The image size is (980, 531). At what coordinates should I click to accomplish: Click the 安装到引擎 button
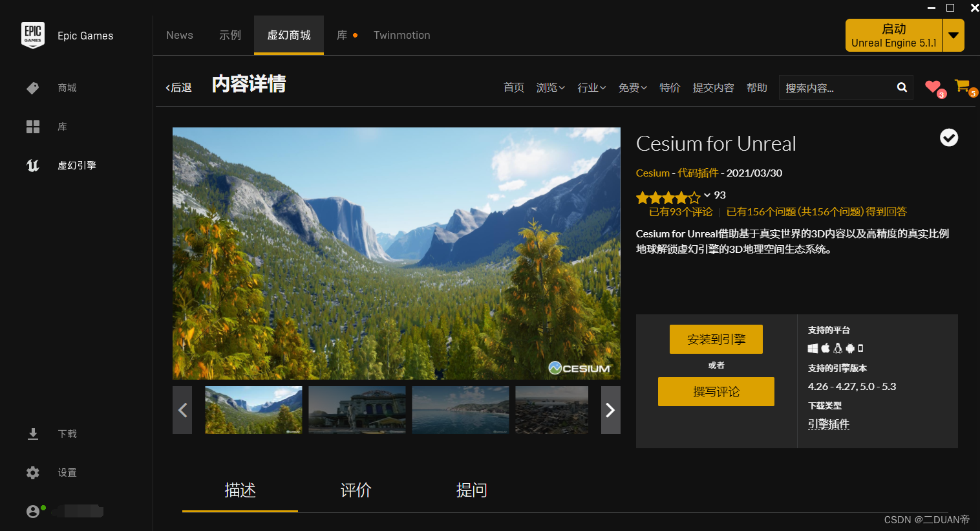716,339
